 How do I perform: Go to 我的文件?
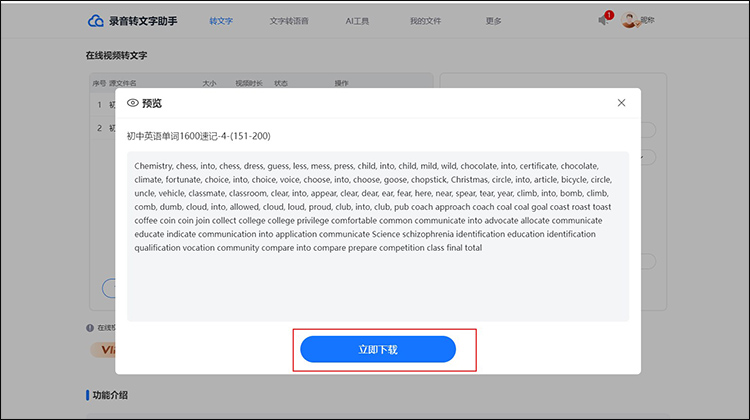tap(425, 21)
